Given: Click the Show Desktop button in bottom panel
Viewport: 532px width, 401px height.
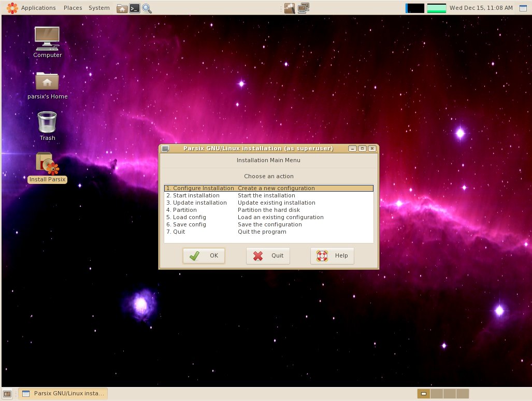Looking at the screenshot, I should point(7,394).
